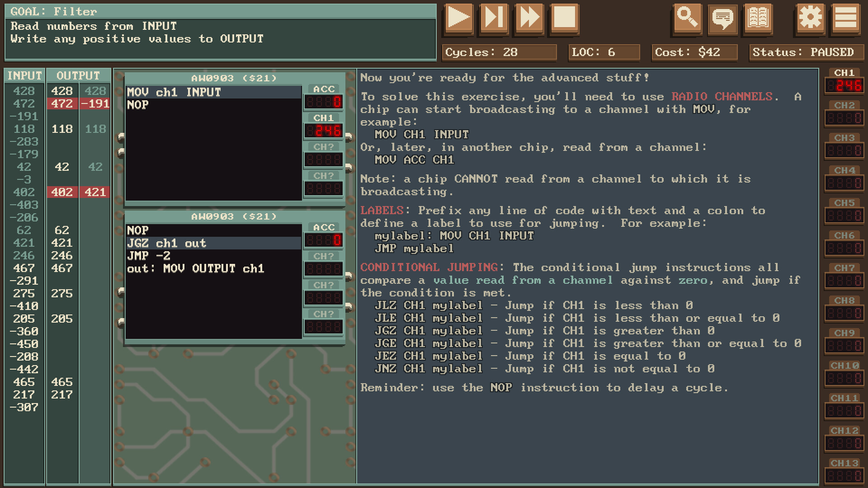
Task: Run the program with the play button
Action: [458, 19]
